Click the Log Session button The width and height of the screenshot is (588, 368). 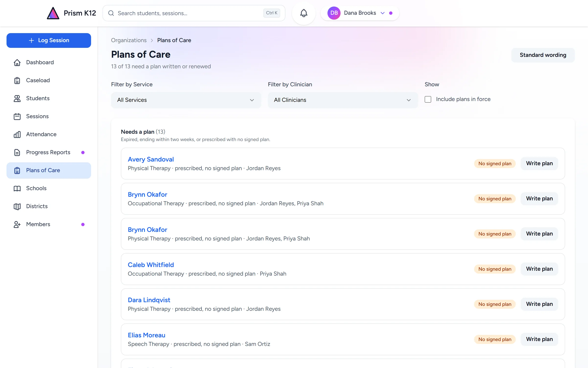(x=49, y=40)
